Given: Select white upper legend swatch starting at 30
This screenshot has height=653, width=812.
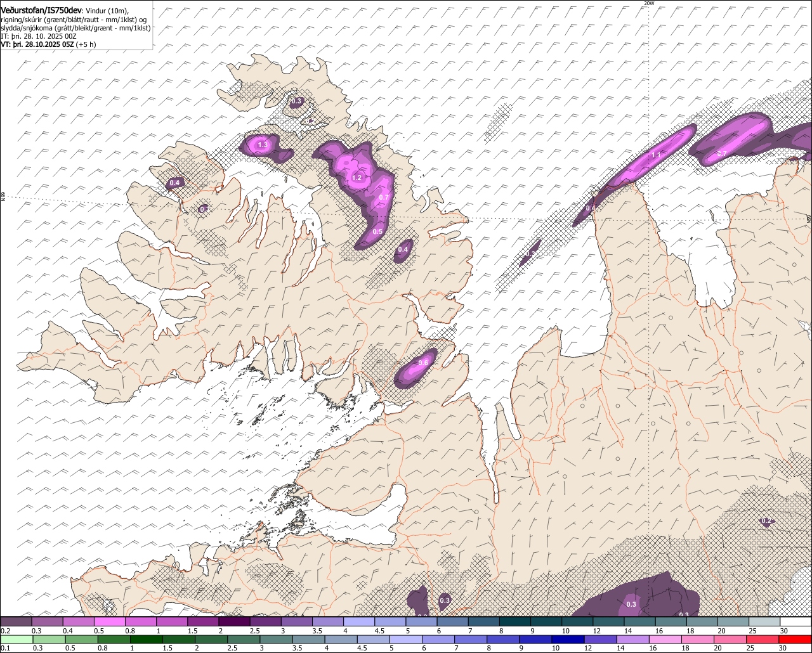Looking at the screenshot, I should 796,622.
